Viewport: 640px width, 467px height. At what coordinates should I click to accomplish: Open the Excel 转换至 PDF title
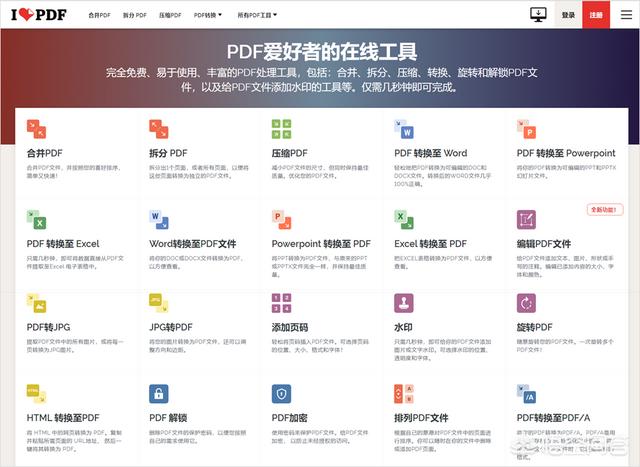[430, 244]
